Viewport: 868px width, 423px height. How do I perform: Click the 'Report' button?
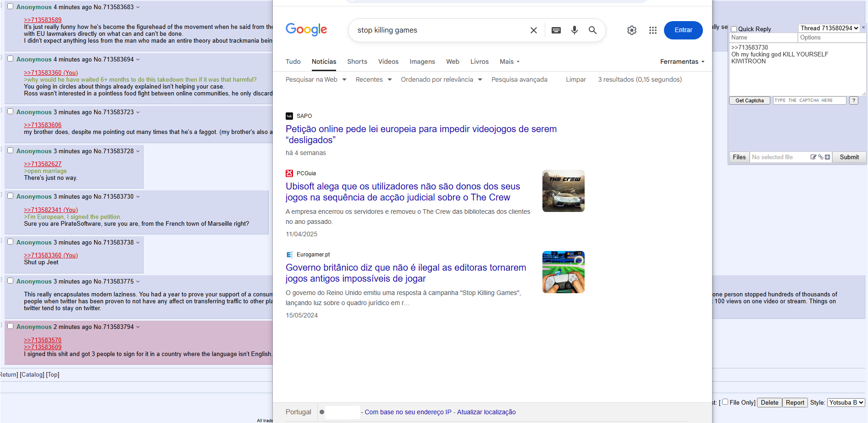[x=795, y=402]
